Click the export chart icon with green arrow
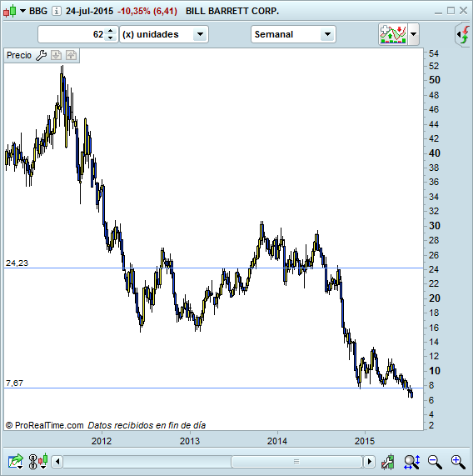 [x=16, y=462]
